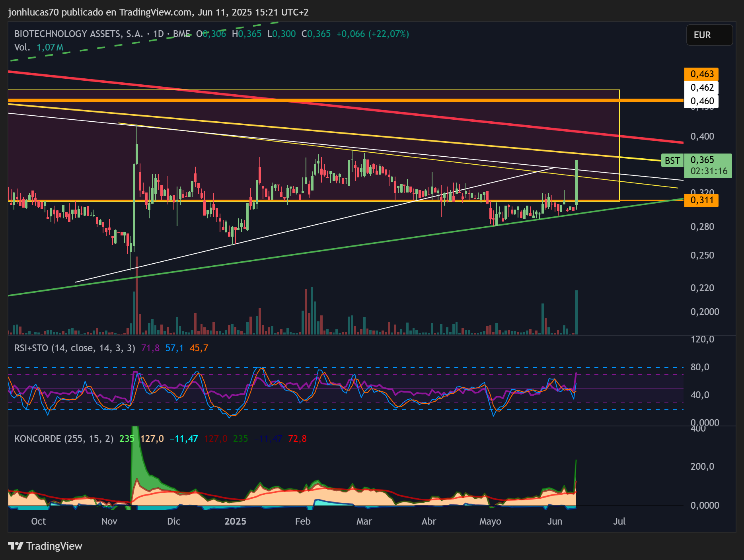This screenshot has height=560, width=744.
Task: Click the tall green June breakout candle
Action: click(x=577, y=183)
